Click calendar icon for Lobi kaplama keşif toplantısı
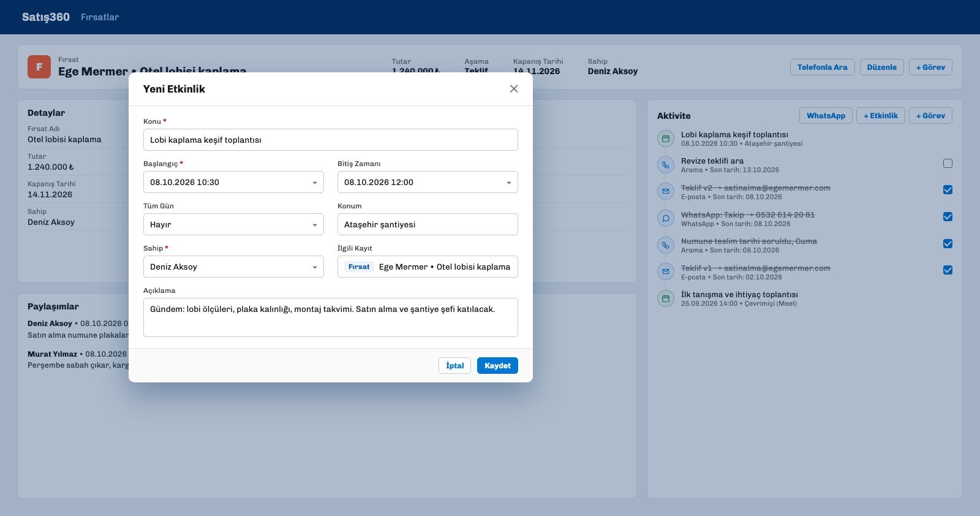 point(666,138)
